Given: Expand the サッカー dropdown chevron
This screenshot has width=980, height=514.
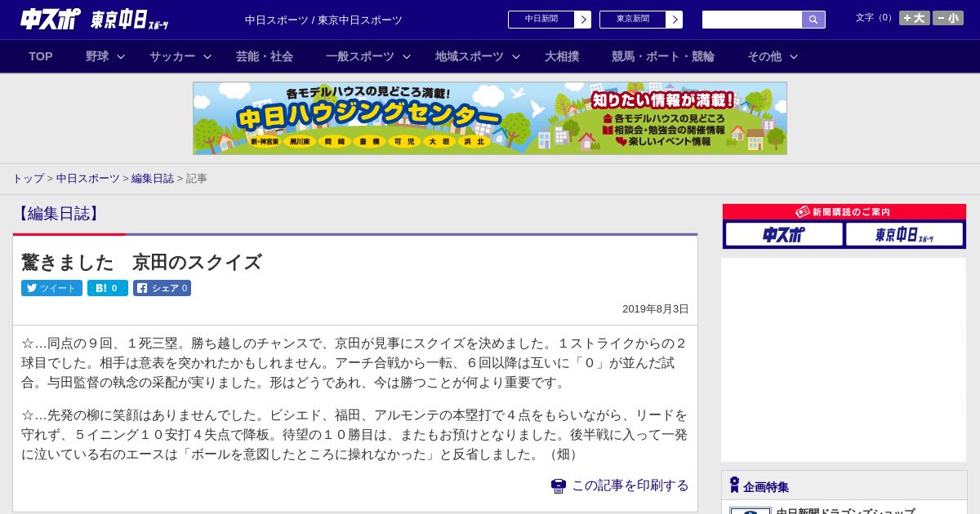Looking at the screenshot, I should [207, 56].
